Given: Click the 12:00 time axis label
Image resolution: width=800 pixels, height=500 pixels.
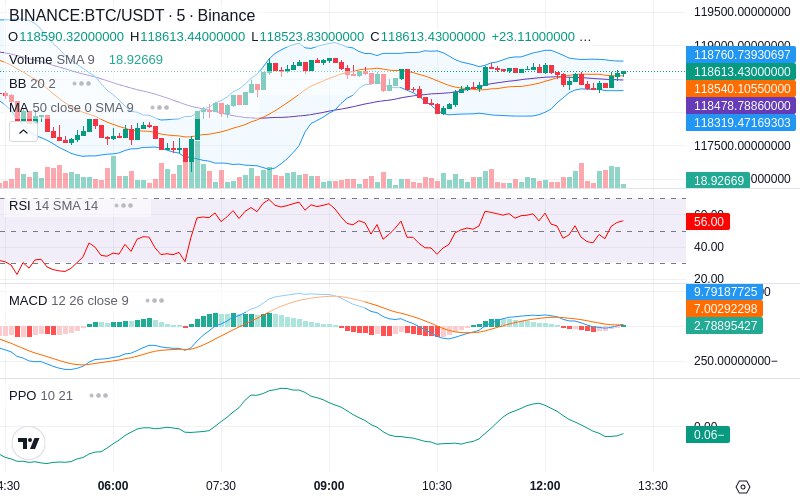Looking at the screenshot, I should pos(545,486).
